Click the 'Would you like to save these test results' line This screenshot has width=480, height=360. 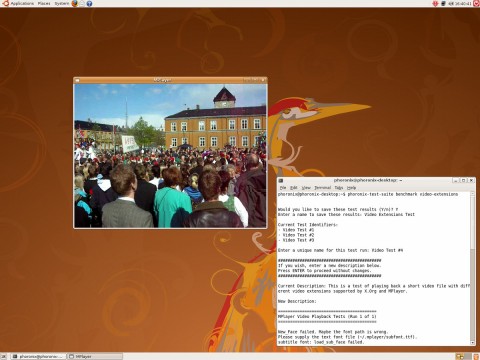(338, 209)
